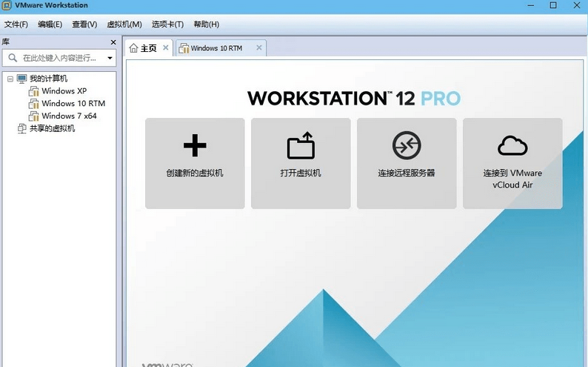Open the 文件(F) menu
The image size is (588, 367).
pyautogui.click(x=16, y=24)
